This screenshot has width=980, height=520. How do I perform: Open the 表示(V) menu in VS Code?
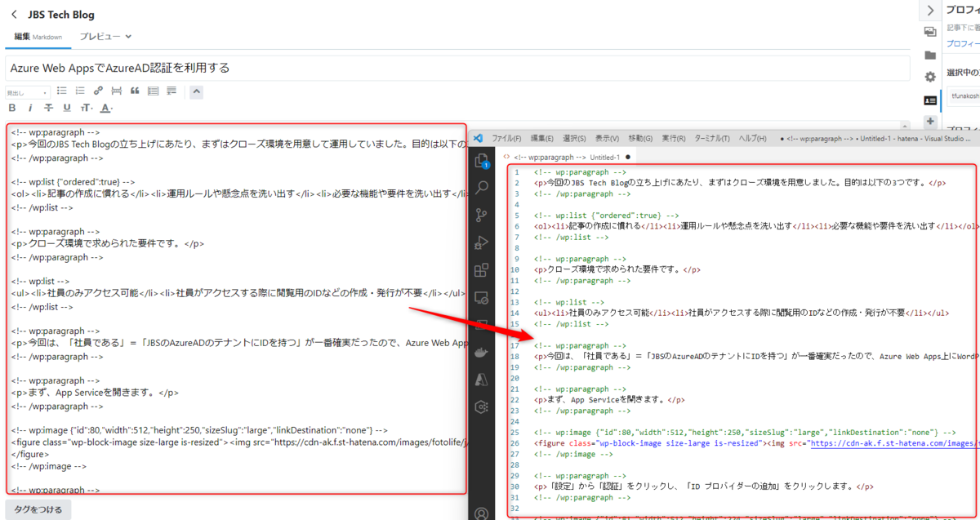point(607,138)
